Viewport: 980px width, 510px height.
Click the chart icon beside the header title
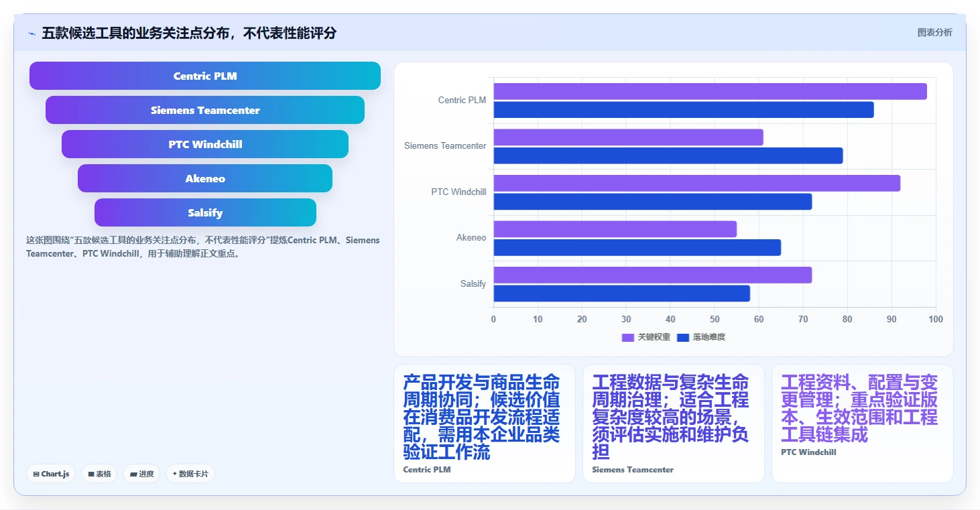[x=32, y=34]
